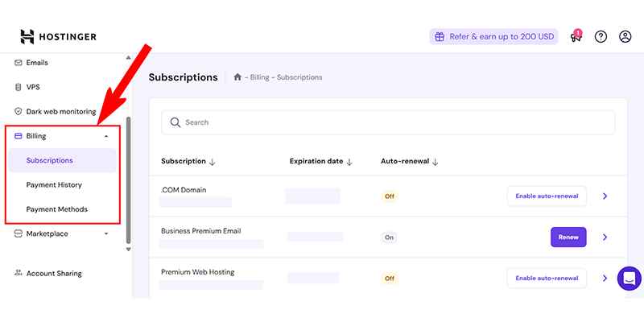Viewport: 644px width, 322px height.
Task: Click the search magnifier icon
Action: pyautogui.click(x=175, y=122)
